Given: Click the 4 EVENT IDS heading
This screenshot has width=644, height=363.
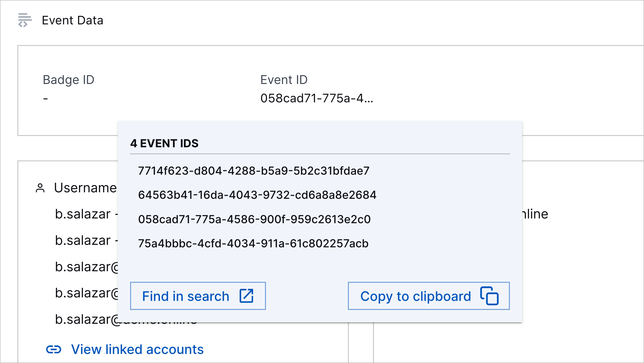Looking at the screenshot, I should [x=164, y=143].
